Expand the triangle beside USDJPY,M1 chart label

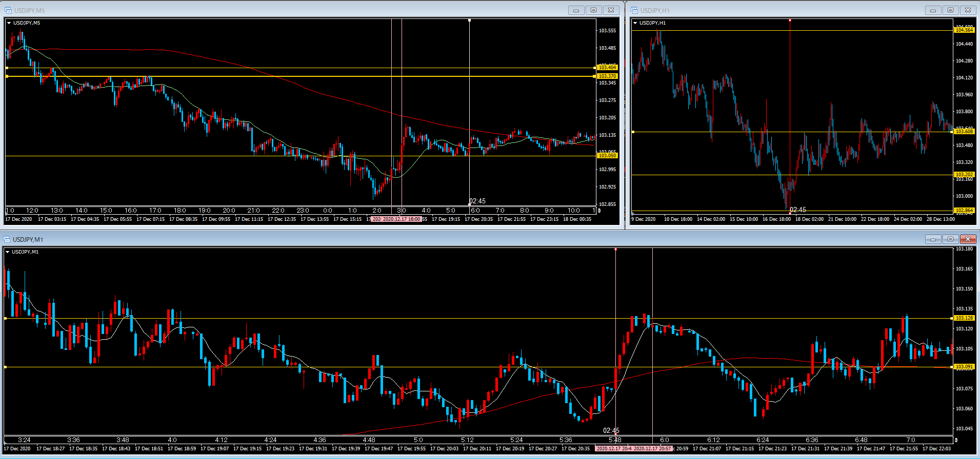click(x=7, y=252)
